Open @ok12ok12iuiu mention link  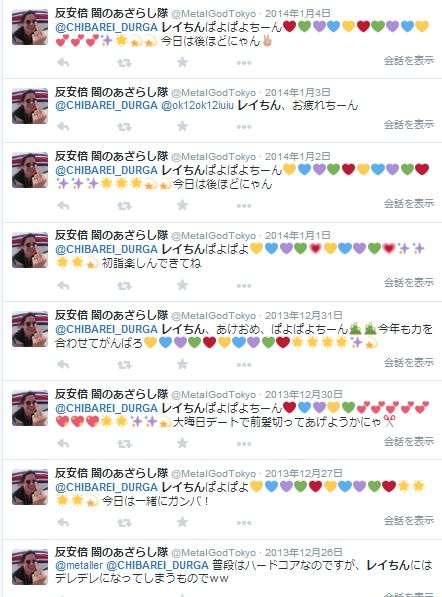(x=198, y=105)
